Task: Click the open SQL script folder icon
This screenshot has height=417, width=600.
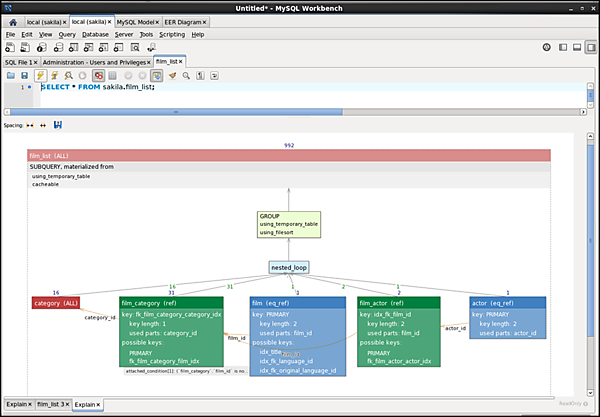Action: (x=11, y=75)
